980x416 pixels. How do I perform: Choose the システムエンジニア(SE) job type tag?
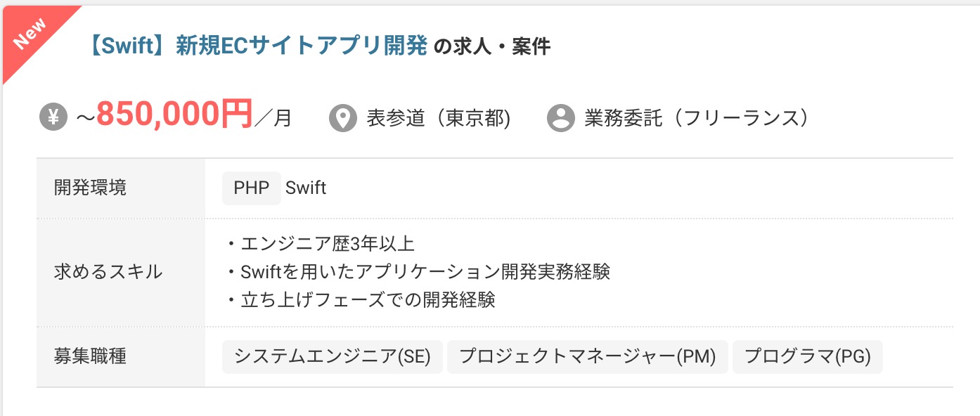(332, 357)
